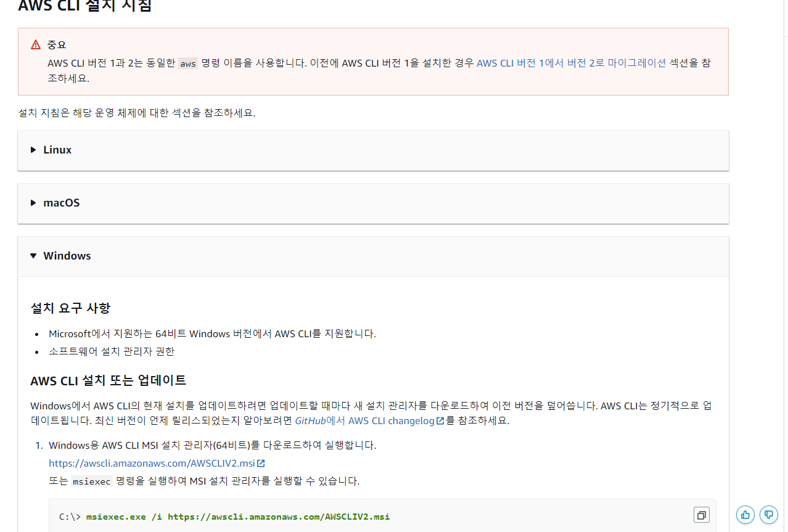Screen dimensions: 788x532
Task: Expand the Linux section
Action: 373,150
